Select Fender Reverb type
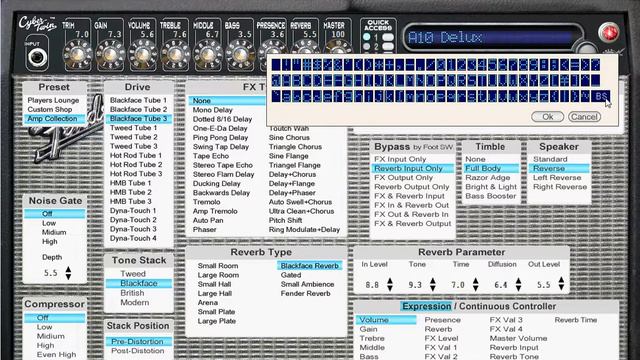The width and height of the screenshot is (640, 360). point(306,293)
